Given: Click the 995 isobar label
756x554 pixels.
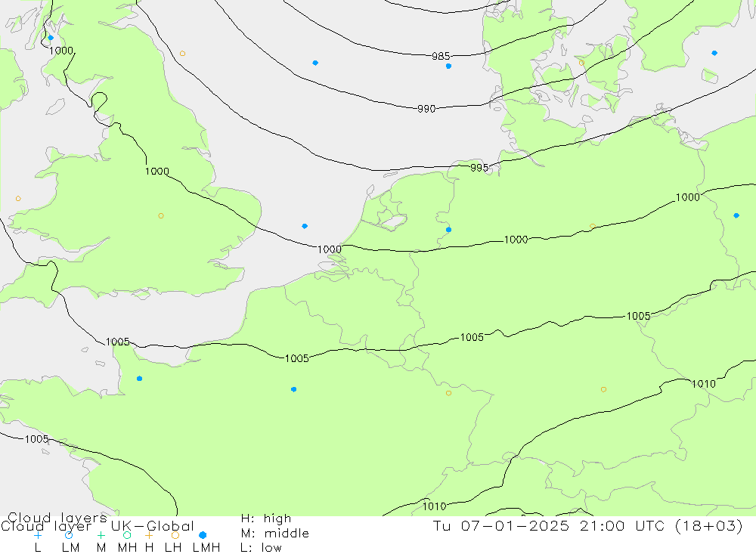Looking at the screenshot, I should pos(480,168).
